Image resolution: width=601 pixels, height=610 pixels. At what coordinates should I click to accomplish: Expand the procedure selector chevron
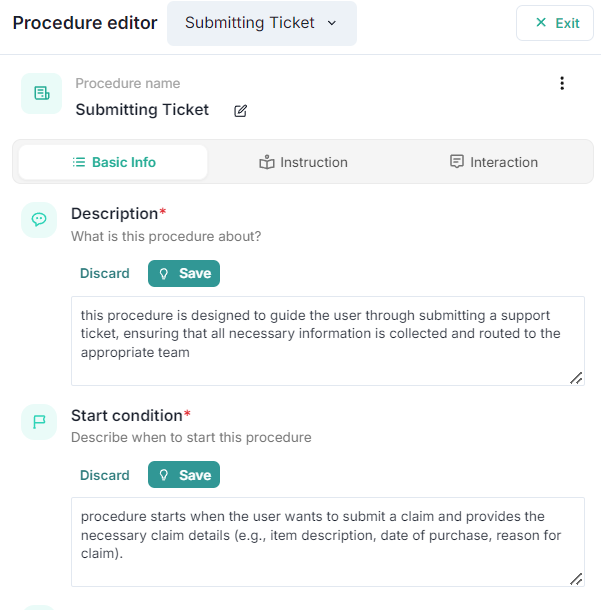[332, 23]
